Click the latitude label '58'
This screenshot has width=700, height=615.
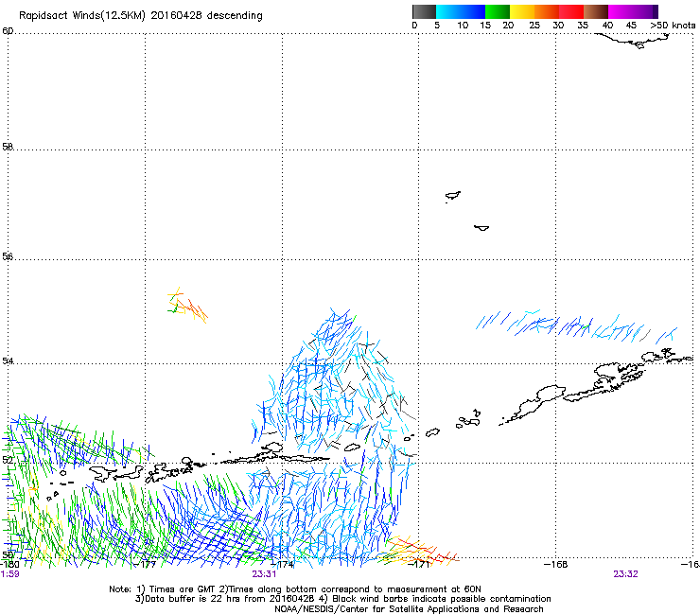pyautogui.click(x=8, y=147)
